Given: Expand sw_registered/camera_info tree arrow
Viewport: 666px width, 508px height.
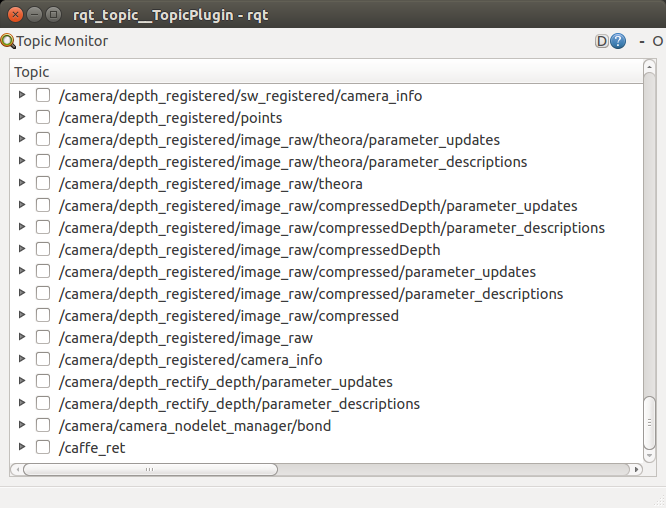Looking at the screenshot, I should tap(22, 95).
